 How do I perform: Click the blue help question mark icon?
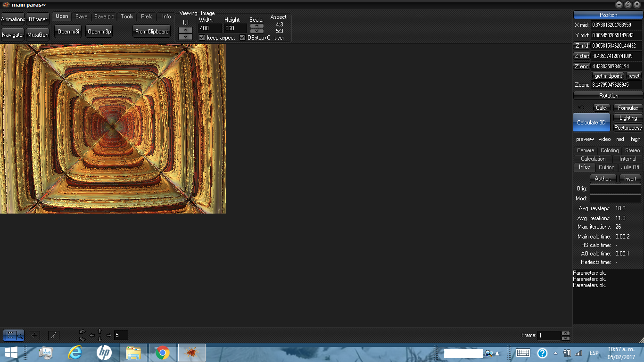(x=542, y=353)
